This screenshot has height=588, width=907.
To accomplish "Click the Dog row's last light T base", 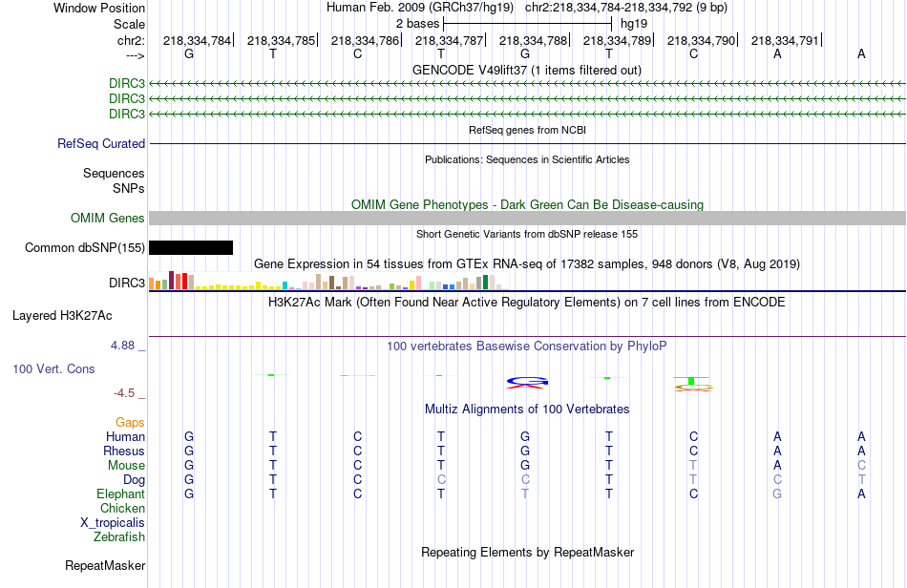I will coord(861,480).
